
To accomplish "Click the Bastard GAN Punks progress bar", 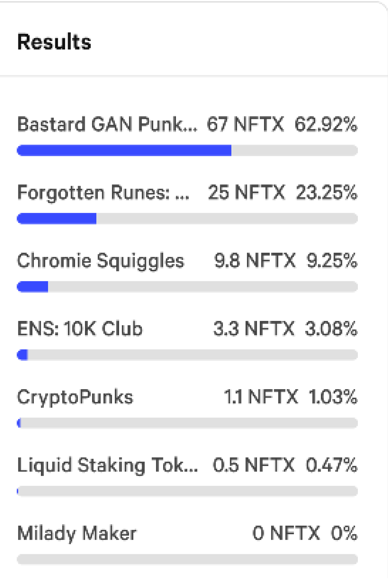I will pos(187,151).
